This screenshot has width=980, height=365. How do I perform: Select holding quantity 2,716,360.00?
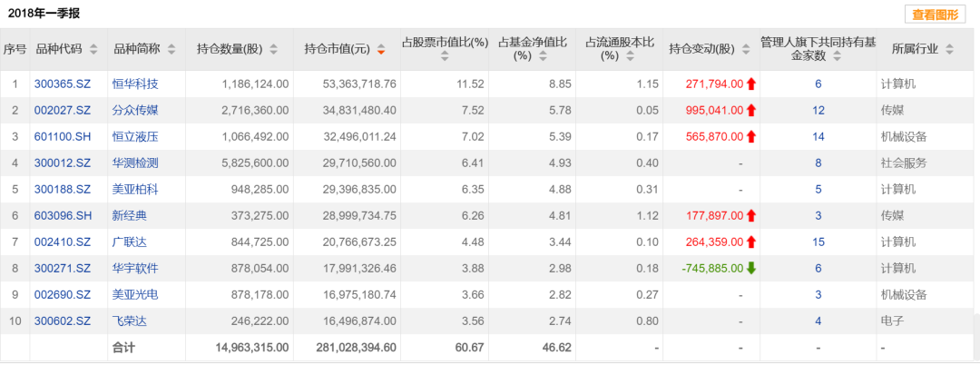pos(255,111)
